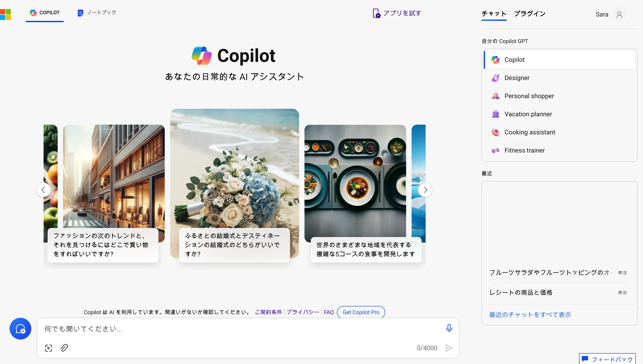643x364 pixels.
Task: Select the wedding bouquet beach card image
Action: pyautogui.click(x=234, y=168)
